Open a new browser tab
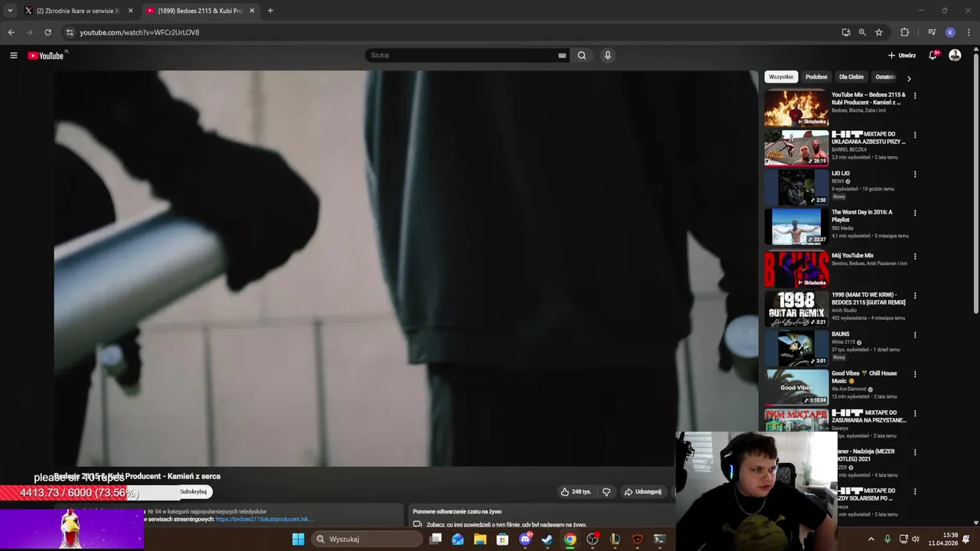This screenshot has height=551, width=980. (270, 11)
